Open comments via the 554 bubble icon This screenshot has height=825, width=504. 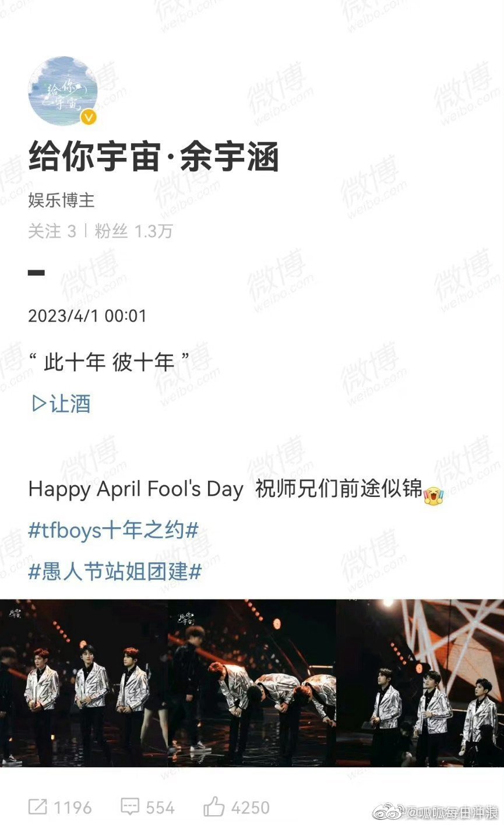pos(130,807)
